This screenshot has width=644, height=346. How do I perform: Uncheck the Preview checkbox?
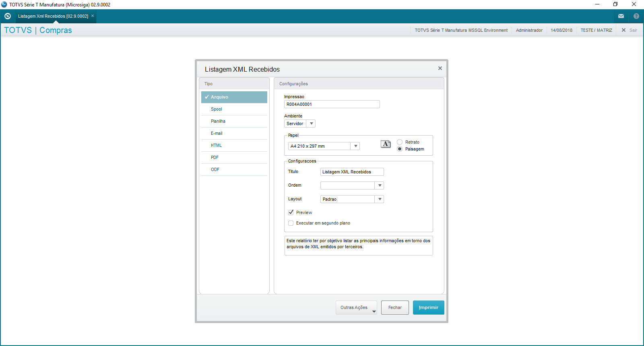tap(291, 212)
